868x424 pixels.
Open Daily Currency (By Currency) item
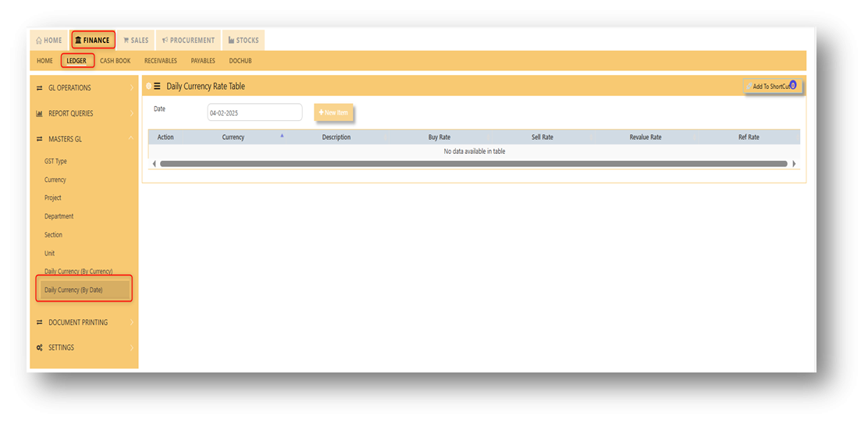(x=78, y=272)
